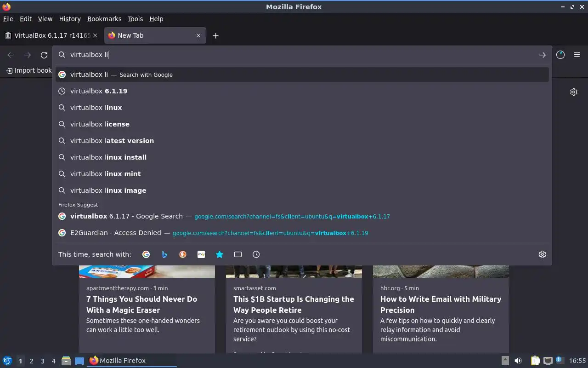Viewport: 588px width, 368px height.
Task: Switch to workspace 2 in taskbar
Action: pyautogui.click(x=31, y=361)
